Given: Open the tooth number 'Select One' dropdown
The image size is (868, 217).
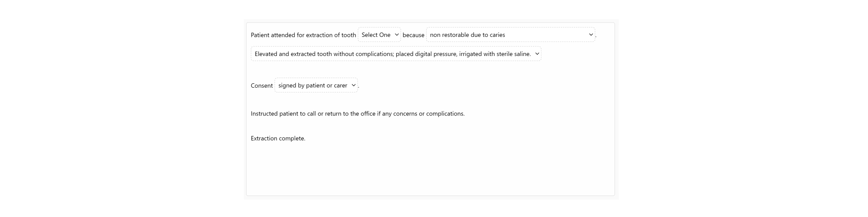Looking at the screenshot, I should pyautogui.click(x=376, y=35).
